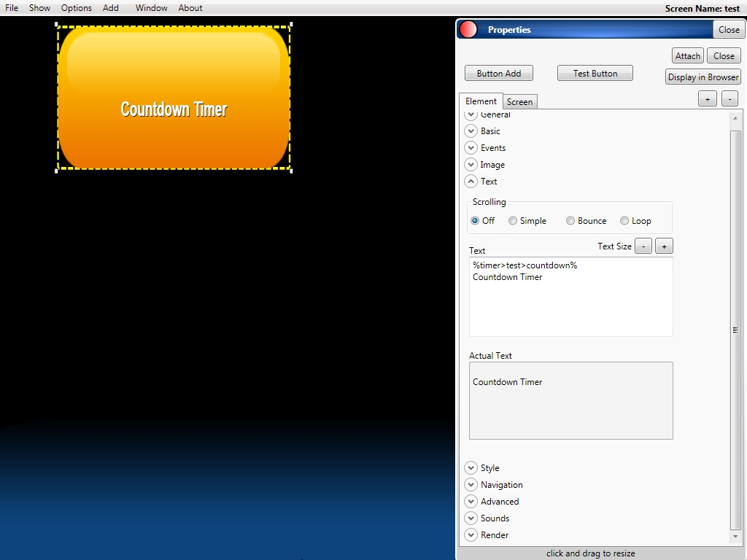747x560 pixels.
Task: Expand the Basic section
Action: (471, 131)
